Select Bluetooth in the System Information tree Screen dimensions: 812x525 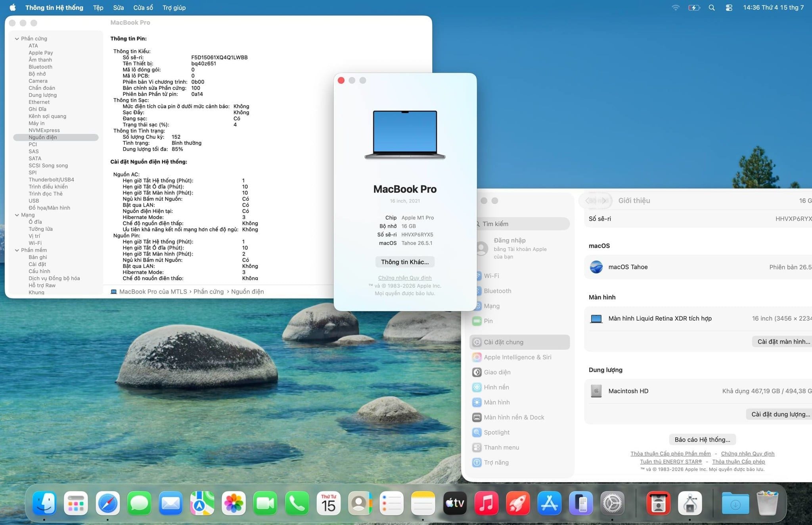click(40, 67)
